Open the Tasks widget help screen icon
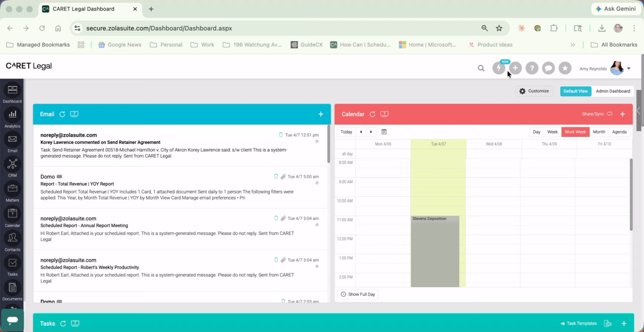Image resolution: width=644 pixels, height=332 pixels. (x=75, y=323)
